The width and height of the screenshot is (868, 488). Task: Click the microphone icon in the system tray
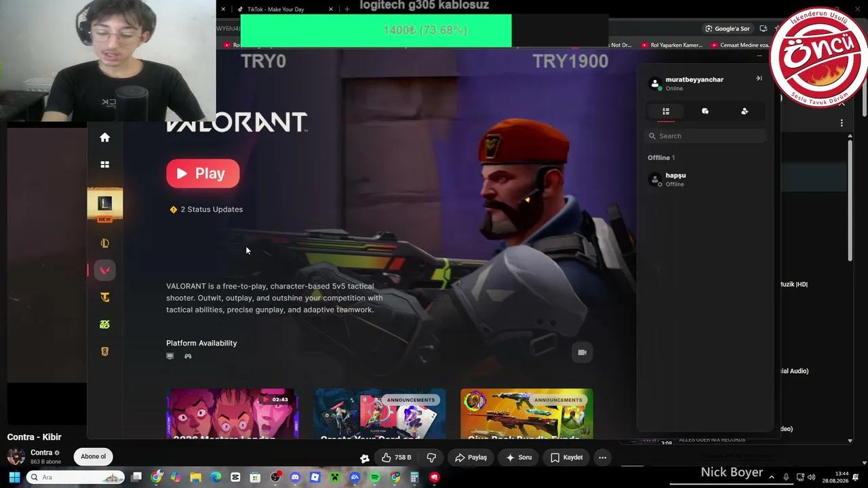786,477
